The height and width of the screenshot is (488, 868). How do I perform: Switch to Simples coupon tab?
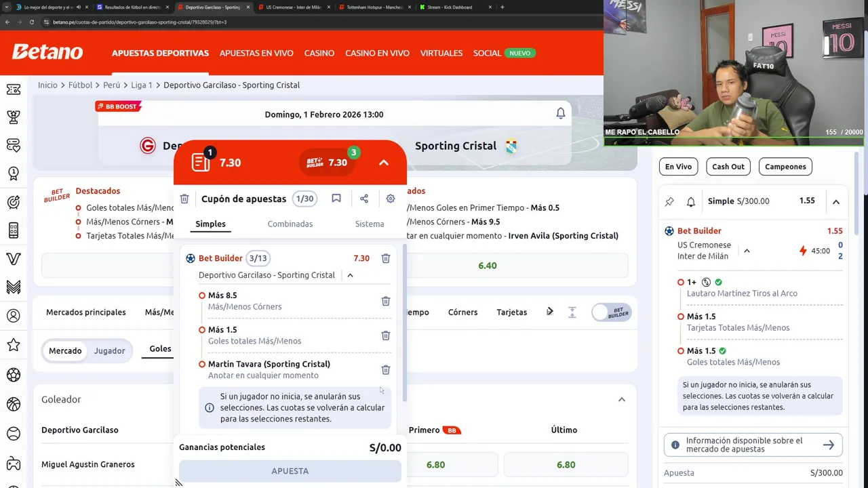[210, 224]
